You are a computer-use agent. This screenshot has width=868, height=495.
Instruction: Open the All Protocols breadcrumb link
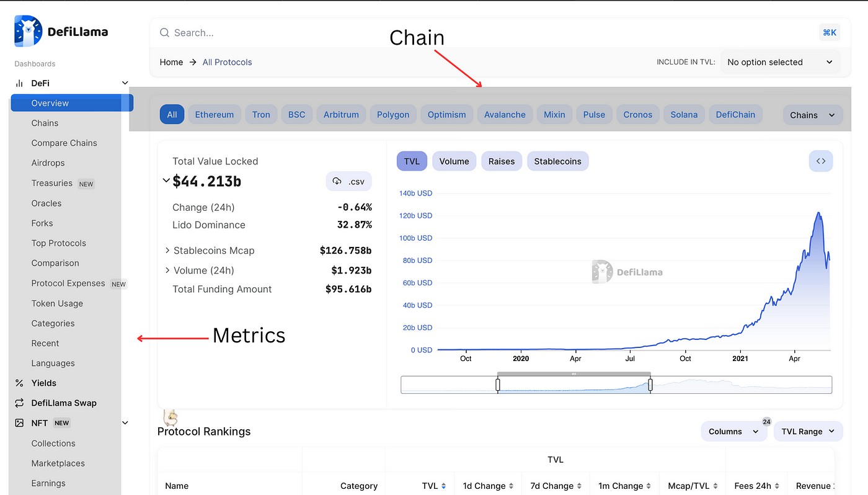227,62
